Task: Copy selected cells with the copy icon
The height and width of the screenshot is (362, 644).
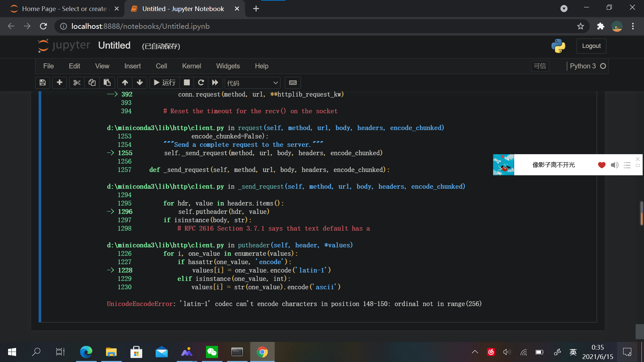Action: (x=92, y=83)
